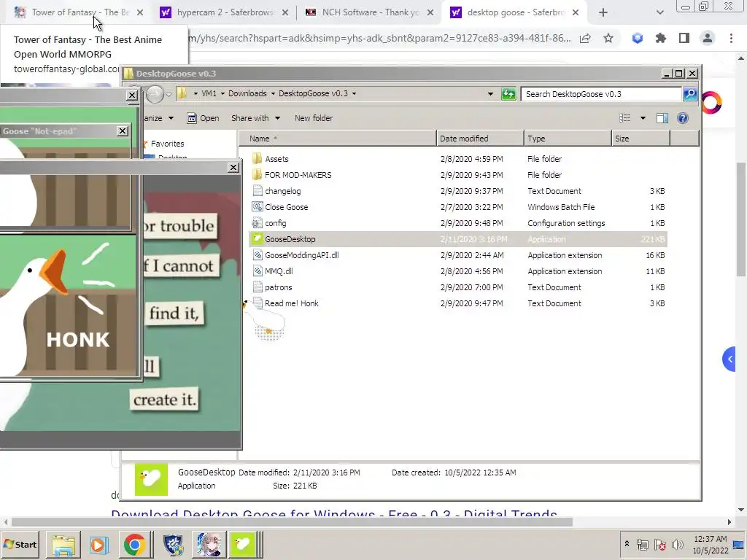Expand the view options dropdown arrow
This screenshot has width=747, height=560.
pyautogui.click(x=643, y=118)
